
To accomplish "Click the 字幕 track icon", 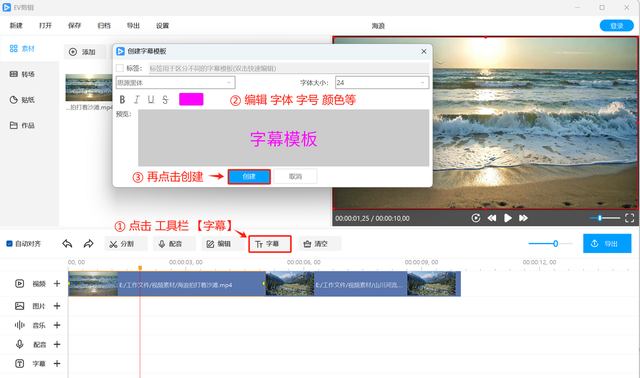I will coord(19,363).
